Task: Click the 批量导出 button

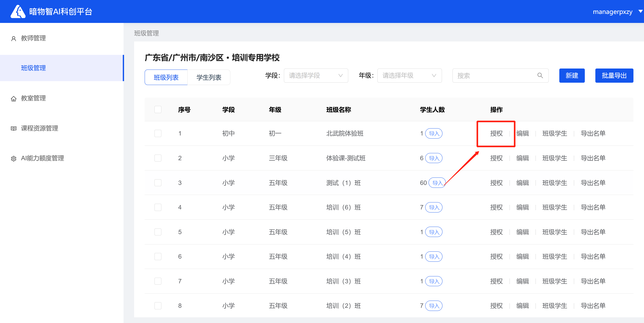Action: click(x=614, y=75)
